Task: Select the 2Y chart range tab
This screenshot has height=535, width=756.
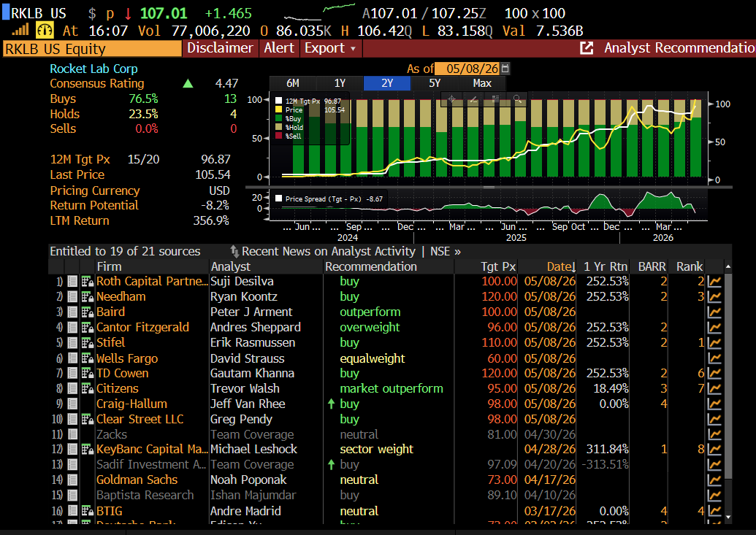Action: (x=387, y=83)
